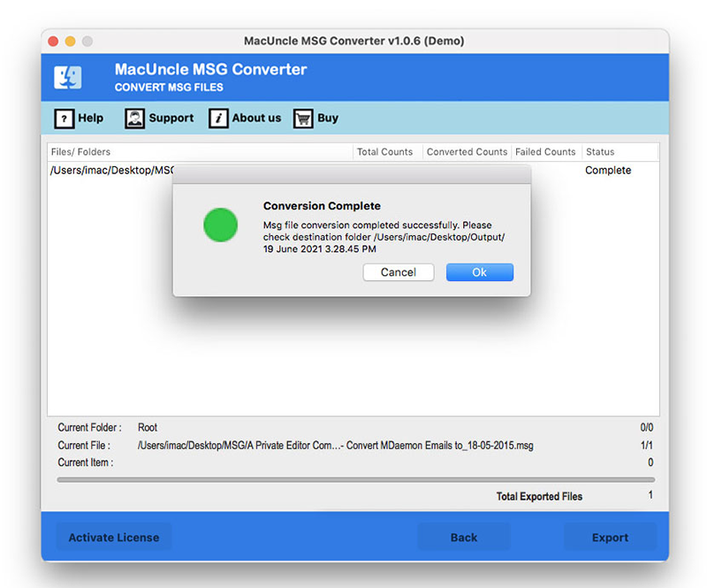The width and height of the screenshot is (707, 588).
Task: Click the Total Counts column header
Action: pyautogui.click(x=387, y=151)
